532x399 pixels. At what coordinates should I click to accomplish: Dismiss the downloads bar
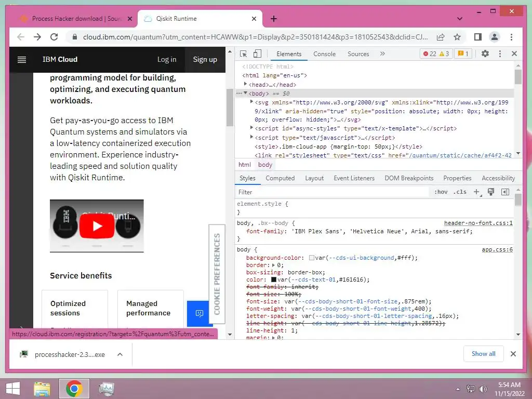tap(513, 354)
